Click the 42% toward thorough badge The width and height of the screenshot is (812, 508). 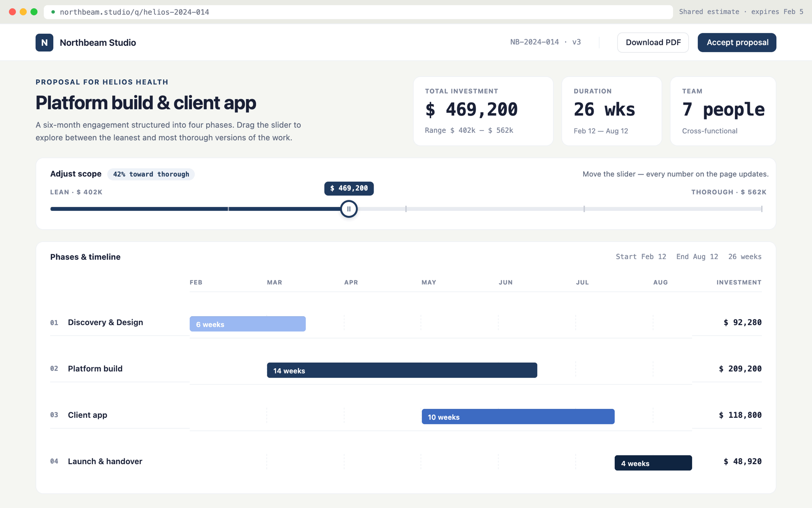point(151,174)
